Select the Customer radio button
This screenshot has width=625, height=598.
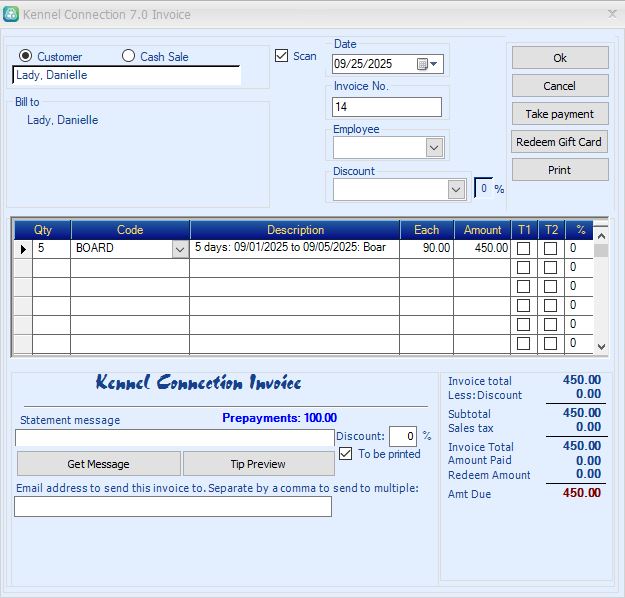point(26,56)
